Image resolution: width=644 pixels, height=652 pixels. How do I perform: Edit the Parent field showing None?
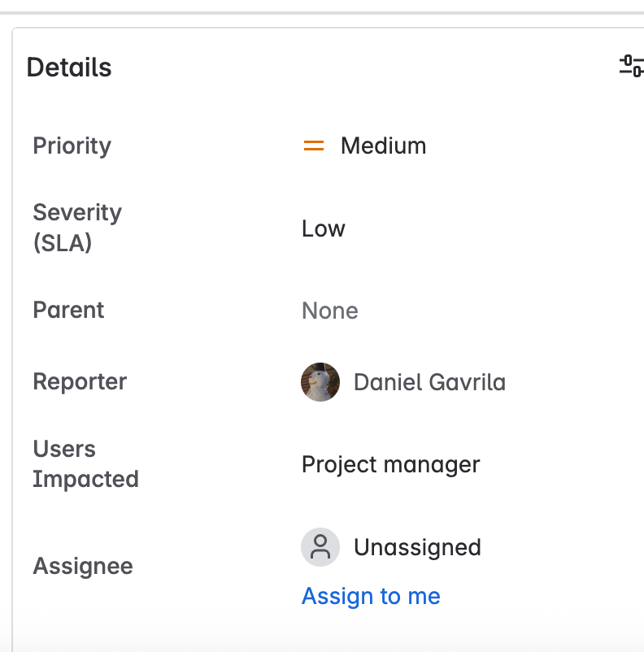pyautogui.click(x=330, y=311)
